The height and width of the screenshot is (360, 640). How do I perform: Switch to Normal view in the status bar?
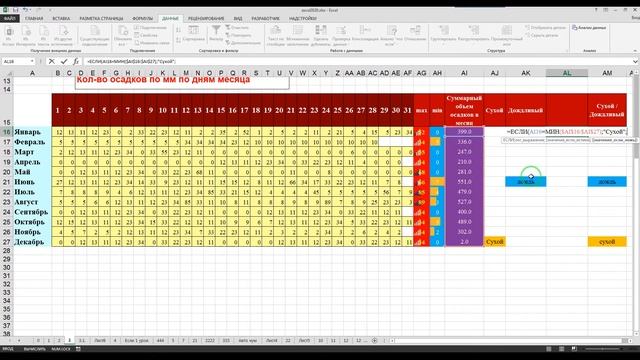[549, 349]
